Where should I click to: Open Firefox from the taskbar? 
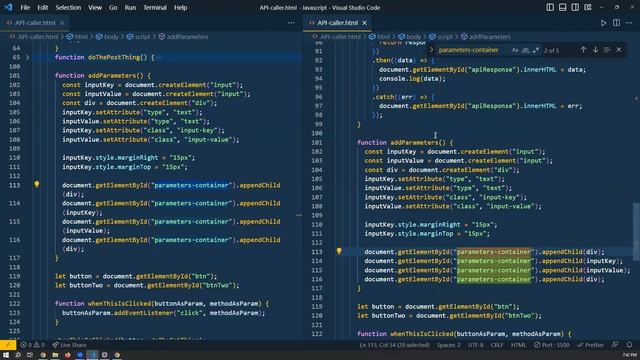67,355
